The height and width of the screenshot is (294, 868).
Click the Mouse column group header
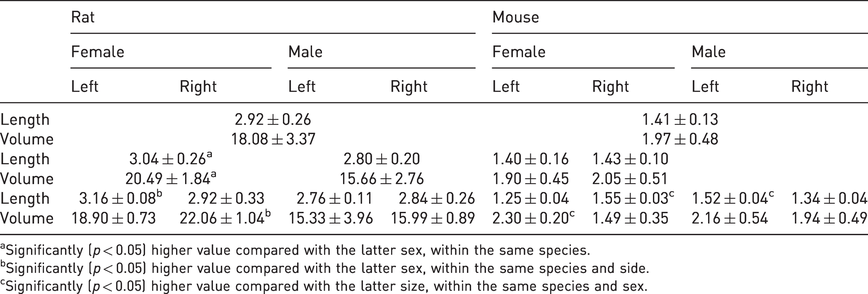click(516, 18)
